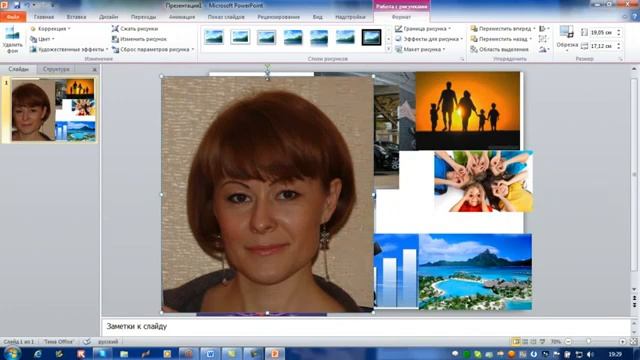640x360 pixels.
Task: Switch to the Анимация ribbon tab
Action: [x=182, y=17]
